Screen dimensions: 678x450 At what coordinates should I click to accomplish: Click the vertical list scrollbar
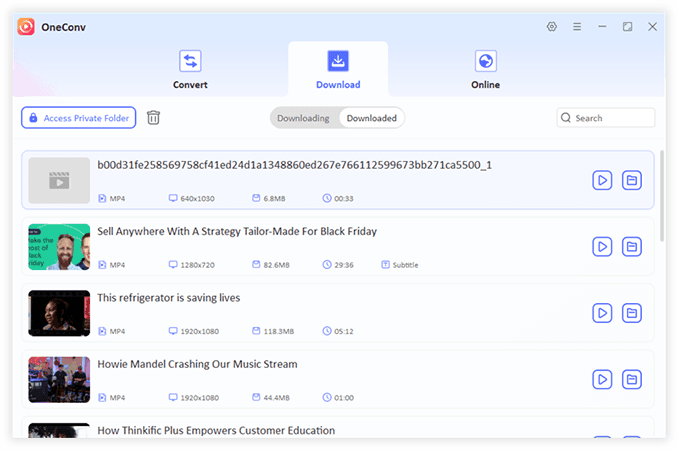point(662,196)
